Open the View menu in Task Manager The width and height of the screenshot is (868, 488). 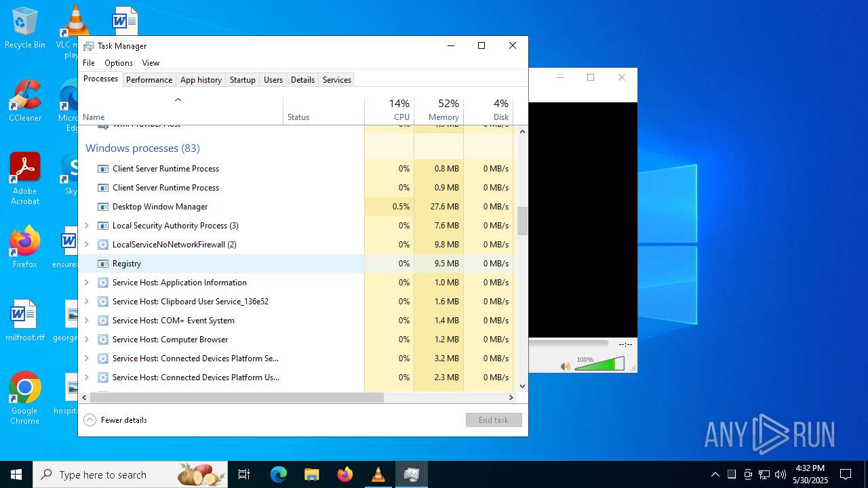[x=151, y=63]
